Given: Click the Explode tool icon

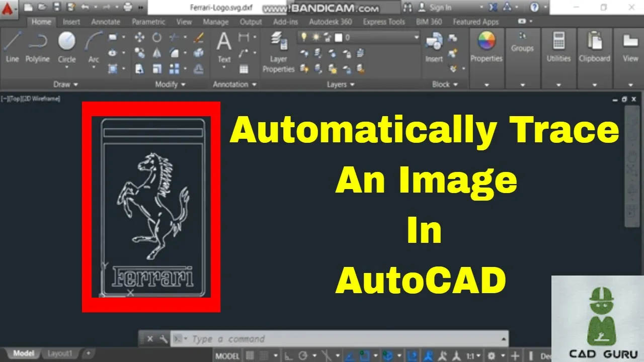Looking at the screenshot, I should click(x=199, y=53).
